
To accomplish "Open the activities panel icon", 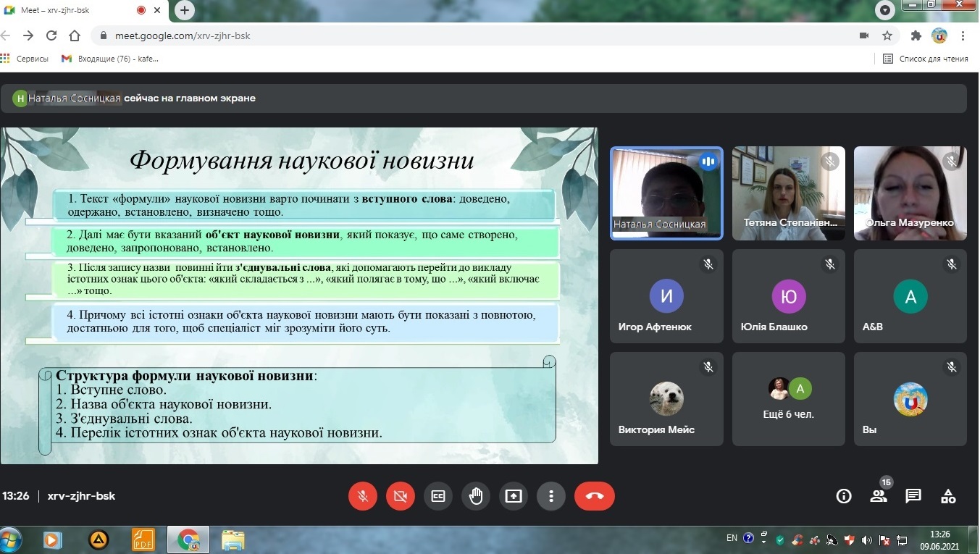I will pos(947,496).
